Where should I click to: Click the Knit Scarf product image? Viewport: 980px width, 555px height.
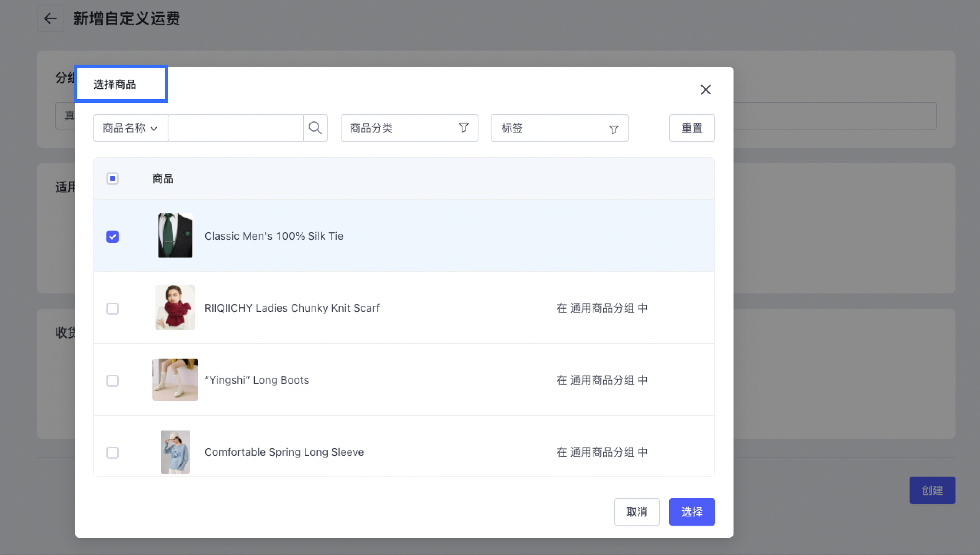pyautogui.click(x=175, y=307)
